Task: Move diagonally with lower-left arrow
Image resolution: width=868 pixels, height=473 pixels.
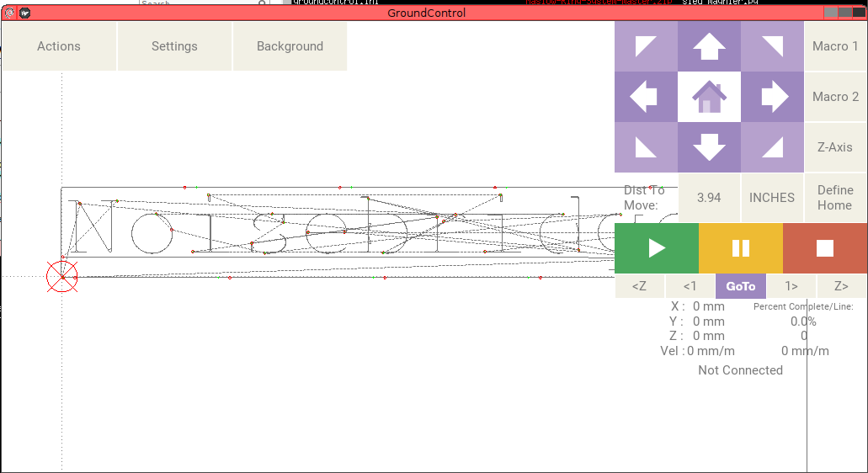Action: click(x=646, y=147)
